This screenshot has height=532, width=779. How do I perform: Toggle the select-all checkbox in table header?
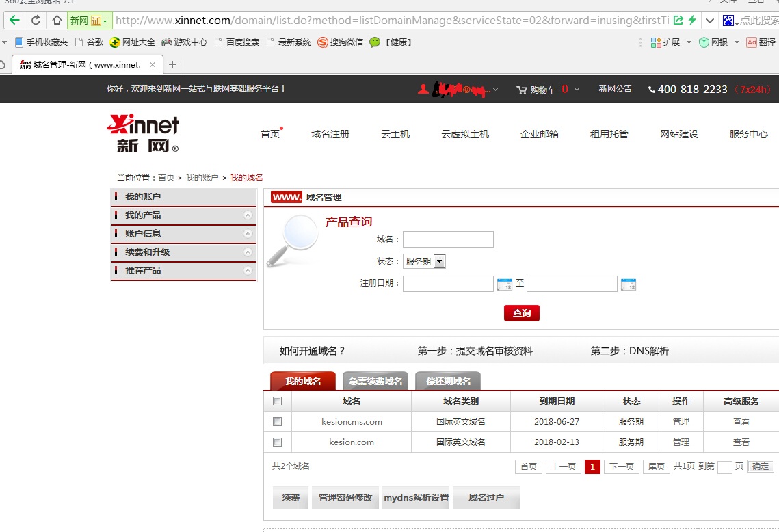point(277,401)
